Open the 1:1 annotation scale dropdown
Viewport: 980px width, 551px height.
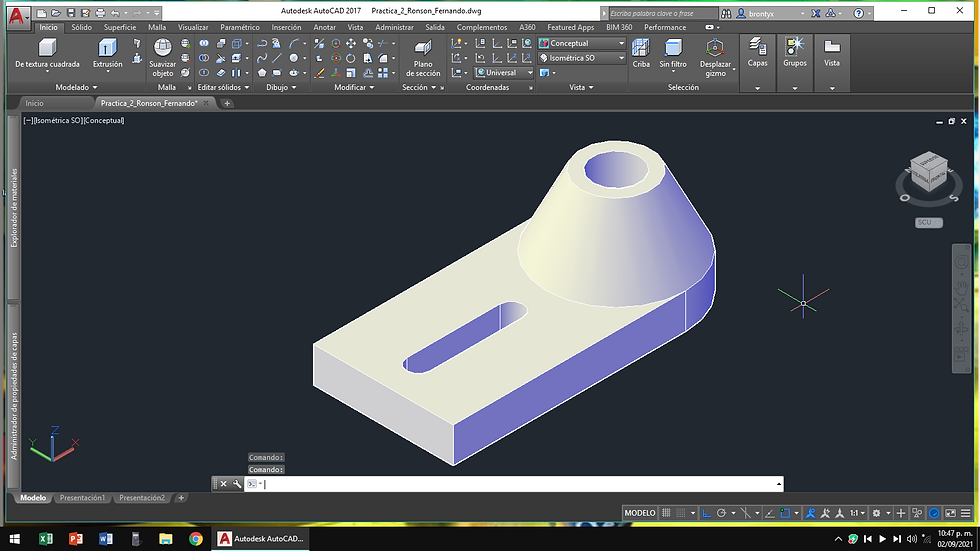(858, 513)
